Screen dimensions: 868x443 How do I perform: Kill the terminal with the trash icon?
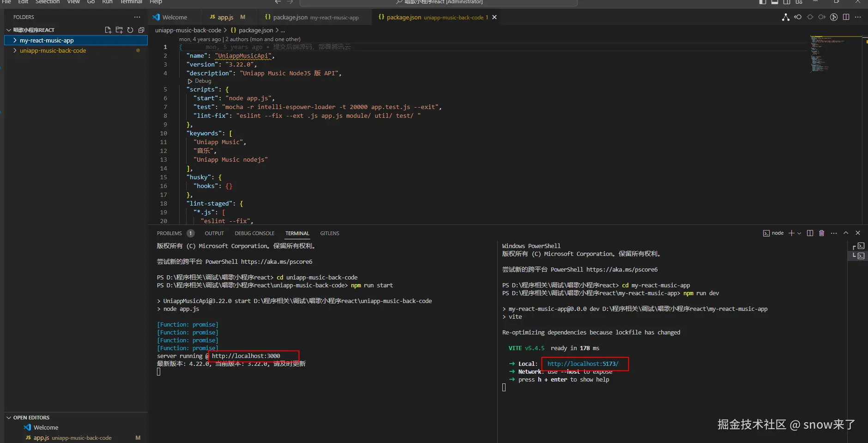[x=822, y=233]
